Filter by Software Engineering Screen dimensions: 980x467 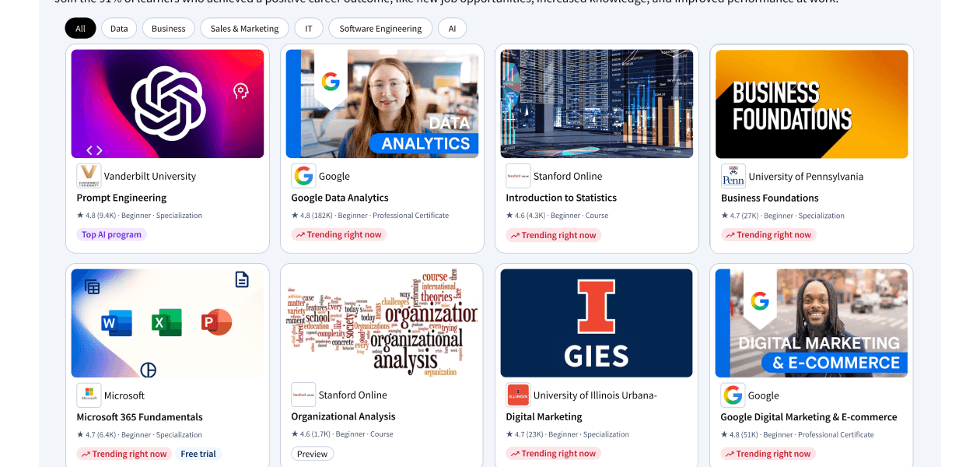[381, 29]
